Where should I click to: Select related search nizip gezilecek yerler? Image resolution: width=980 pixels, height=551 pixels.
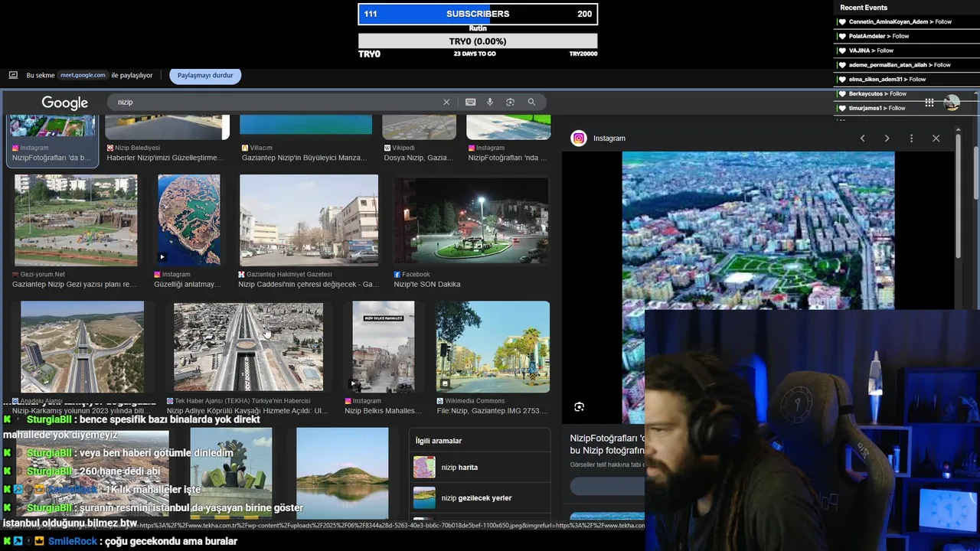click(479, 498)
